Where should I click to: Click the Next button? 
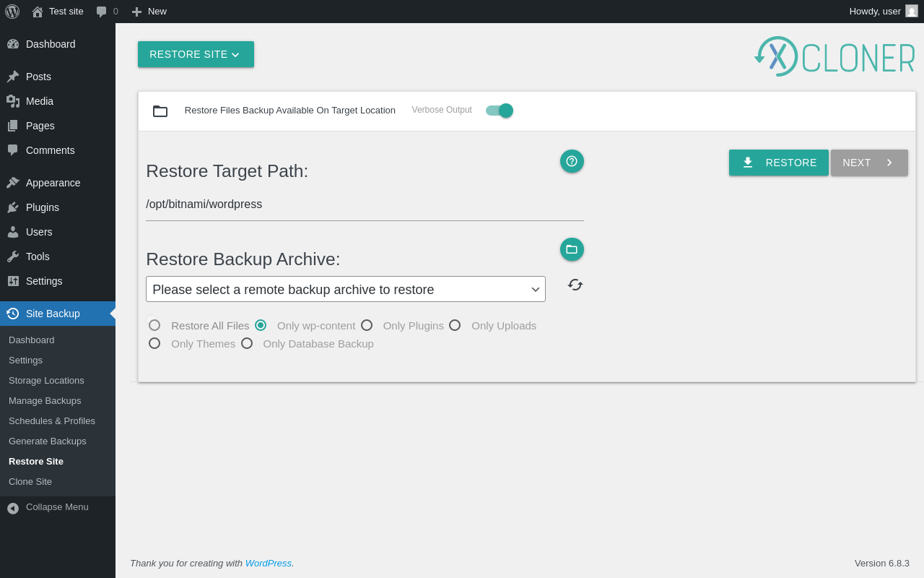tap(869, 163)
